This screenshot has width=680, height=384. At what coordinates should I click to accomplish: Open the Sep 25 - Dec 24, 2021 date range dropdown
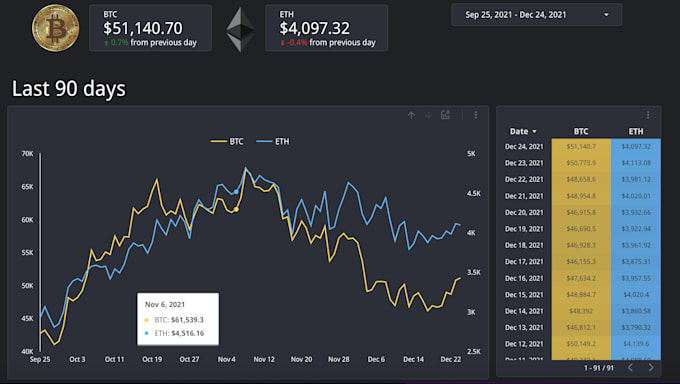point(536,15)
